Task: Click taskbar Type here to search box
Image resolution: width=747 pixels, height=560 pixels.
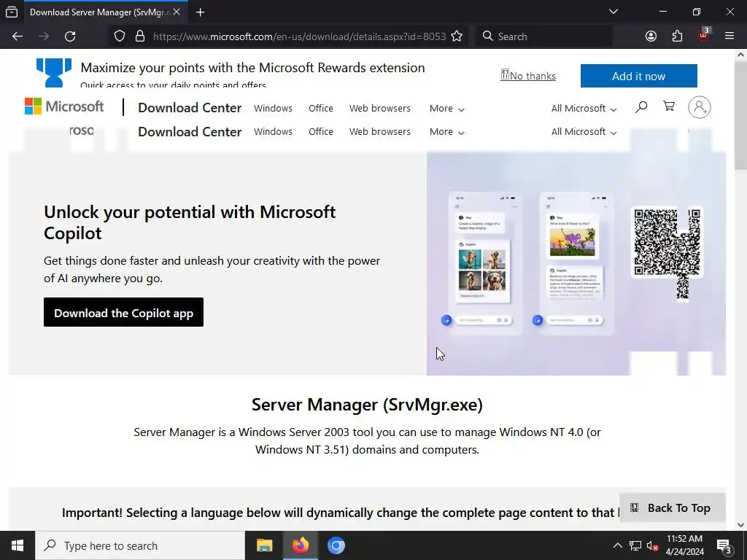Action: pyautogui.click(x=140, y=545)
